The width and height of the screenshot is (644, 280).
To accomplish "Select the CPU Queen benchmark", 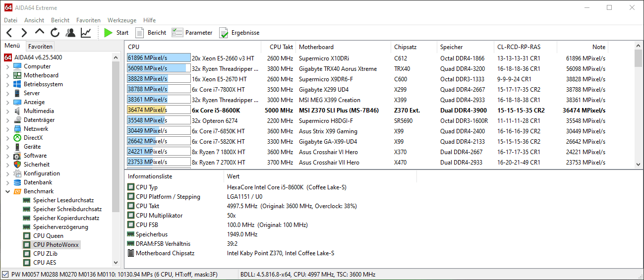I will tap(48, 236).
